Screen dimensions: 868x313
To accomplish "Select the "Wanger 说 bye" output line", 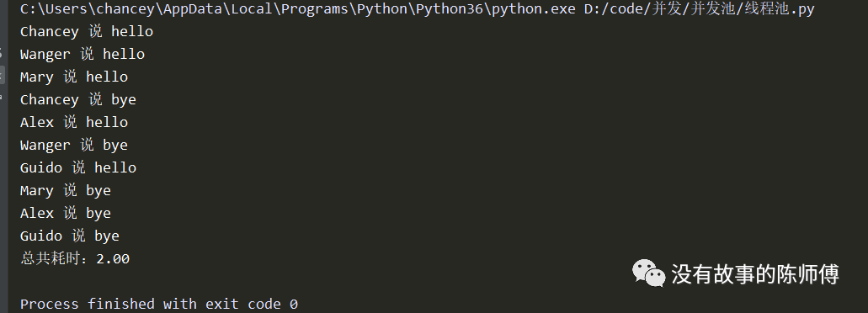I will coord(74,145).
